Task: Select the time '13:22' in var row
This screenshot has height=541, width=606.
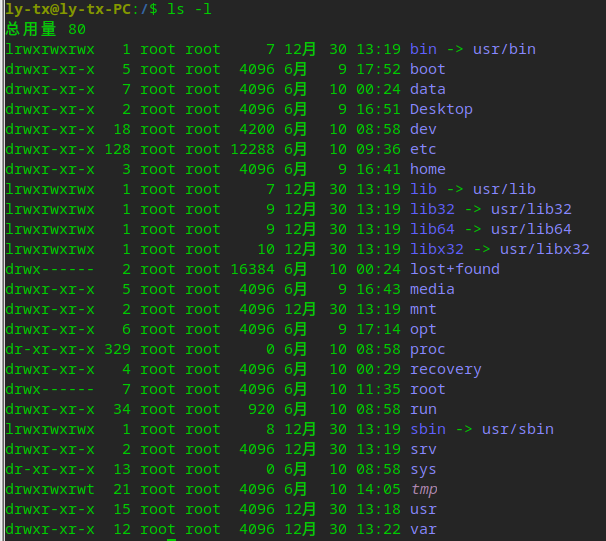Action: coord(378,529)
